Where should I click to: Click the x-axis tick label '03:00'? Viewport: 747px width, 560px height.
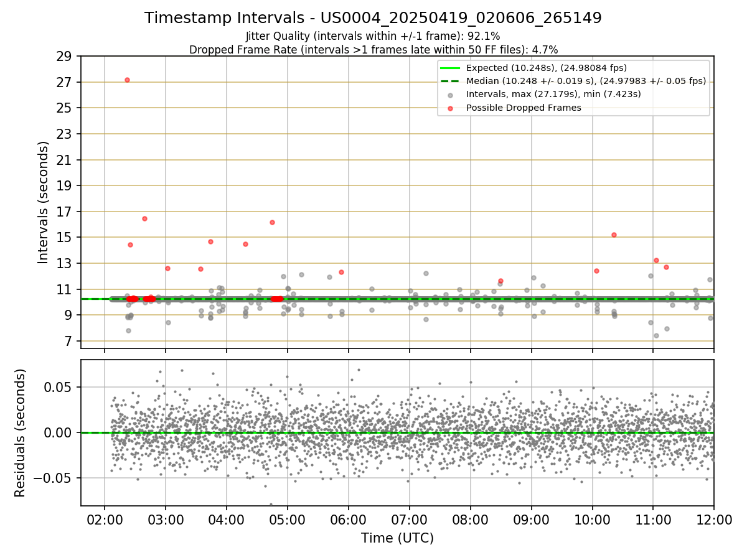(x=165, y=520)
